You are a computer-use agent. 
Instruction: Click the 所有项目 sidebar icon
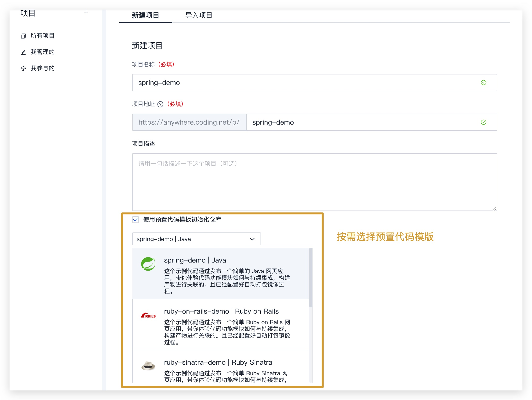click(23, 36)
